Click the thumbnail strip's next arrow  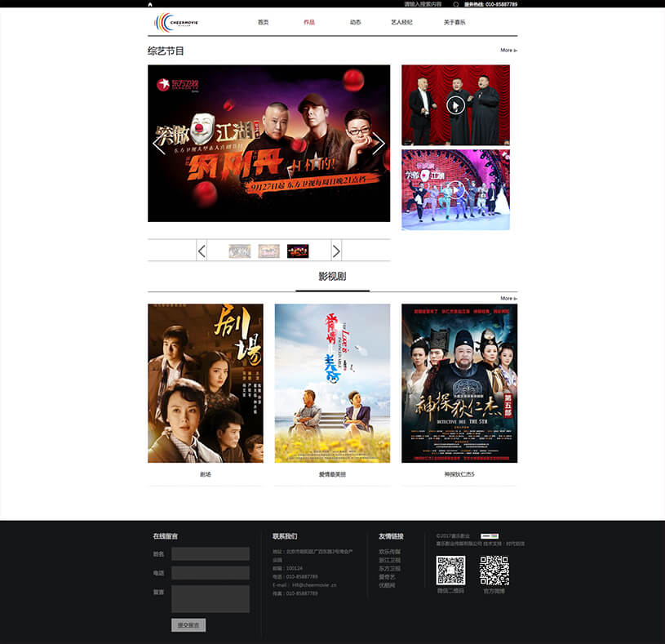click(x=336, y=251)
